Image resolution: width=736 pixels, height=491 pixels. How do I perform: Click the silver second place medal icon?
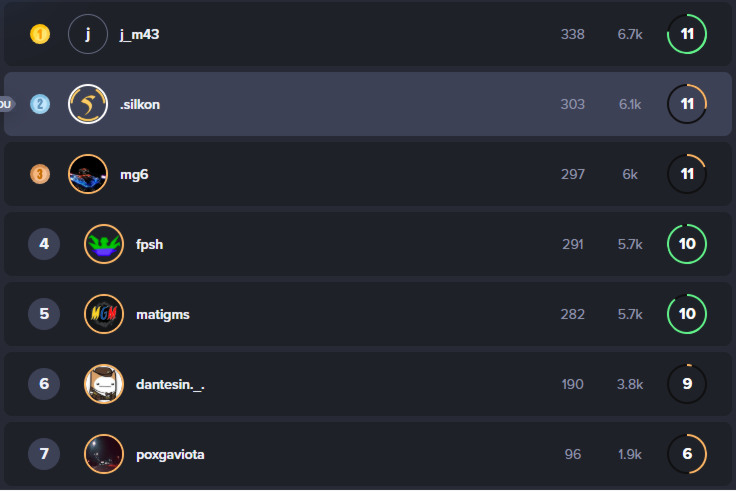point(40,104)
